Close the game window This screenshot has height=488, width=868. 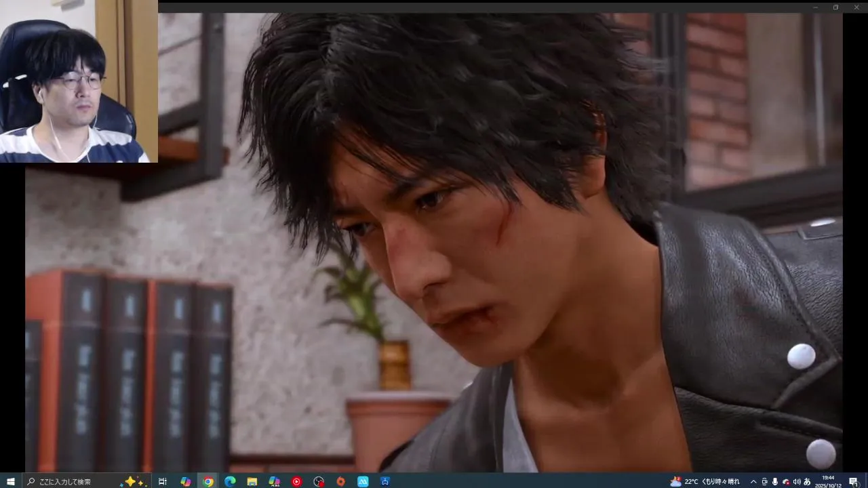(x=855, y=7)
